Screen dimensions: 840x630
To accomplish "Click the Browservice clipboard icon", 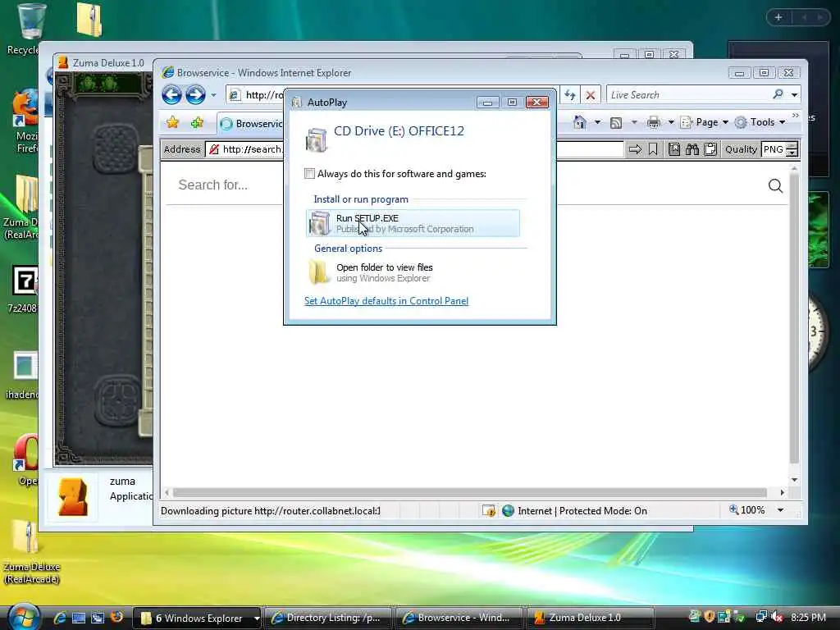I will [710, 149].
